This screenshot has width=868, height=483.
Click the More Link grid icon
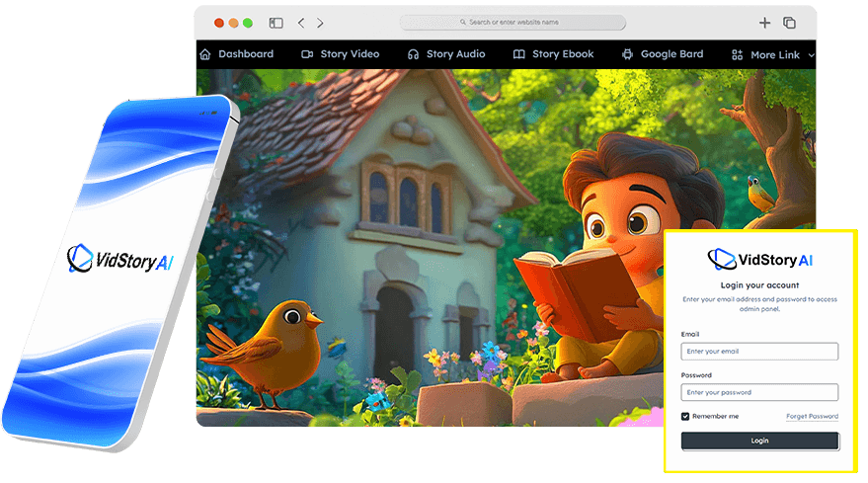[x=737, y=55]
